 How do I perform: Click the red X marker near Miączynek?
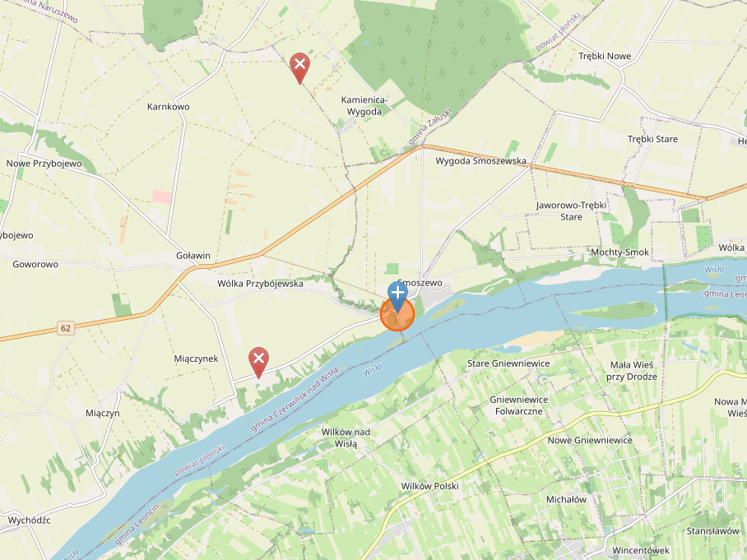[x=258, y=363]
